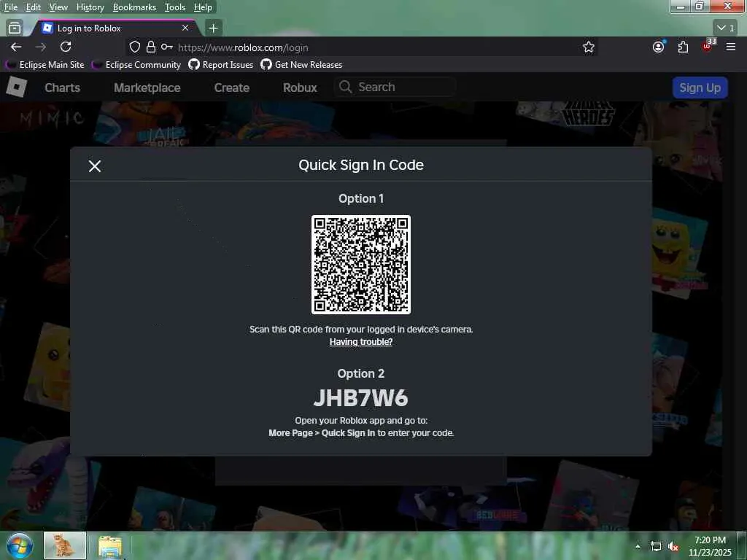Go to Create page
Viewport: 747px width, 560px height.
(232, 87)
